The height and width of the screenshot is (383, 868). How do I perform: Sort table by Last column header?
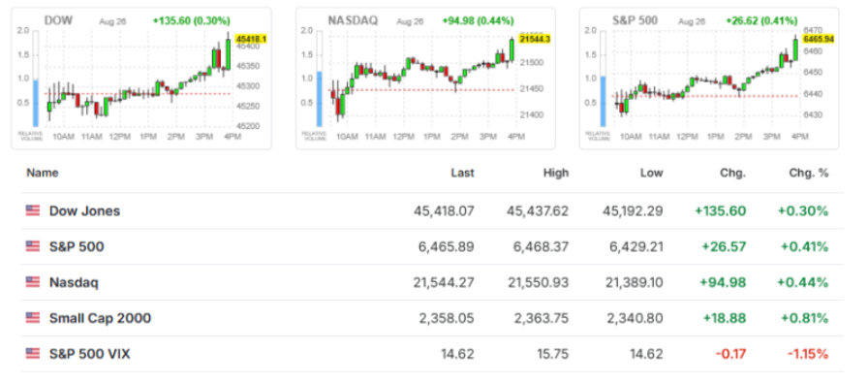click(x=462, y=173)
